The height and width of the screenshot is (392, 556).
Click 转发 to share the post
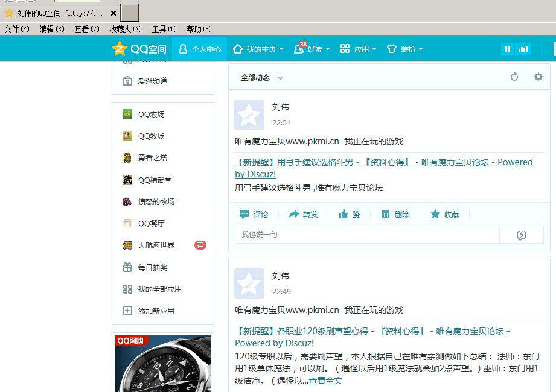coord(303,214)
